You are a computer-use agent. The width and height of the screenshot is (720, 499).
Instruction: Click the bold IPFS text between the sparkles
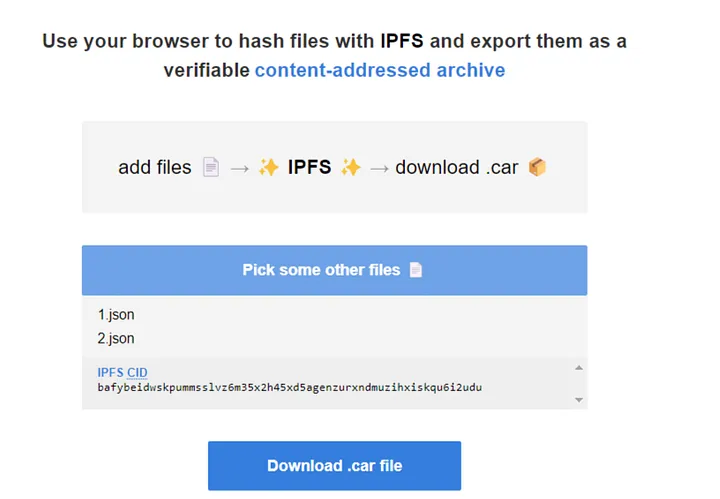tap(309, 168)
